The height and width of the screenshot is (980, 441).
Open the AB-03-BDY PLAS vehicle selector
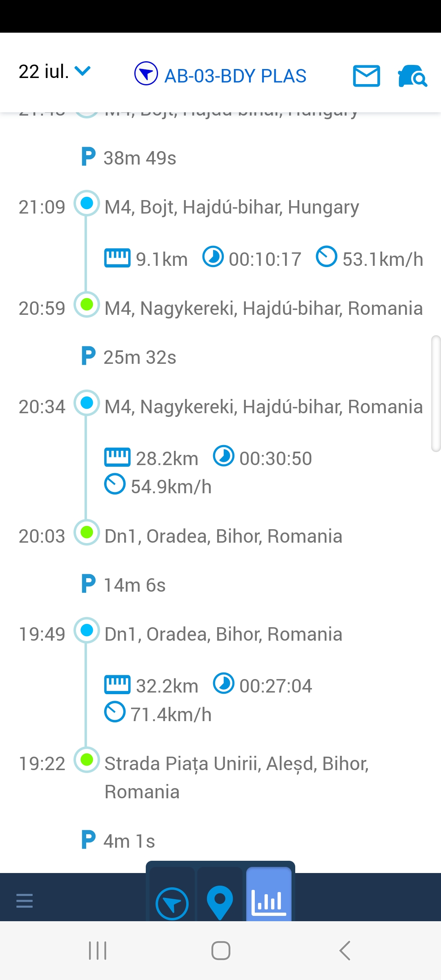(235, 76)
